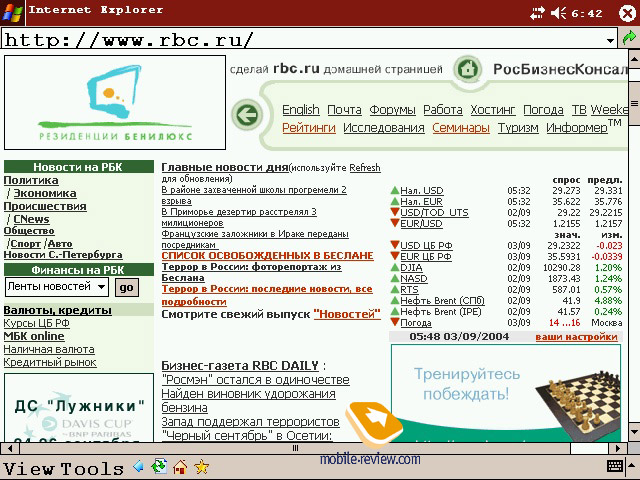Open the English link
Screen dimensions: 640x480
coord(301,110)
